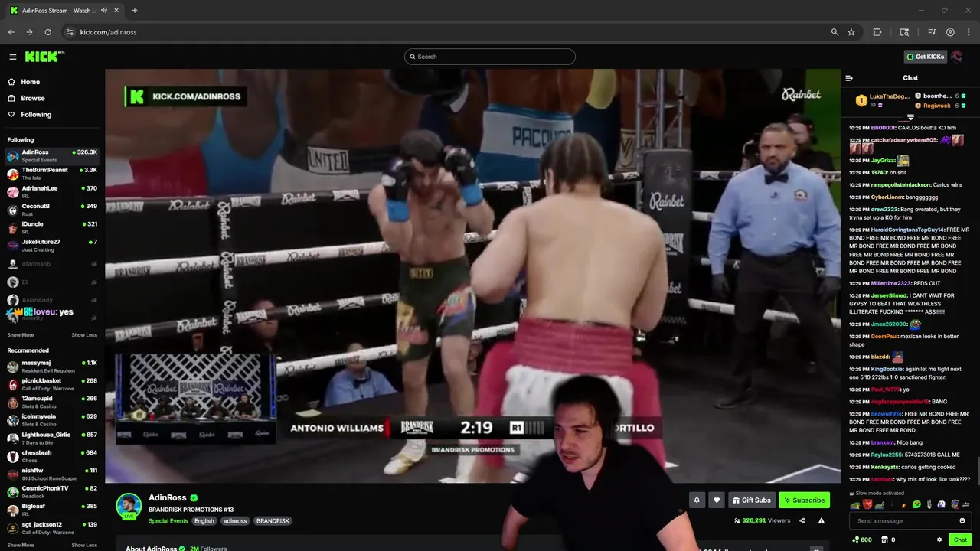Viewport: 980px width, 551px height.
Task: Reload the page
Action: pos(47,32)
